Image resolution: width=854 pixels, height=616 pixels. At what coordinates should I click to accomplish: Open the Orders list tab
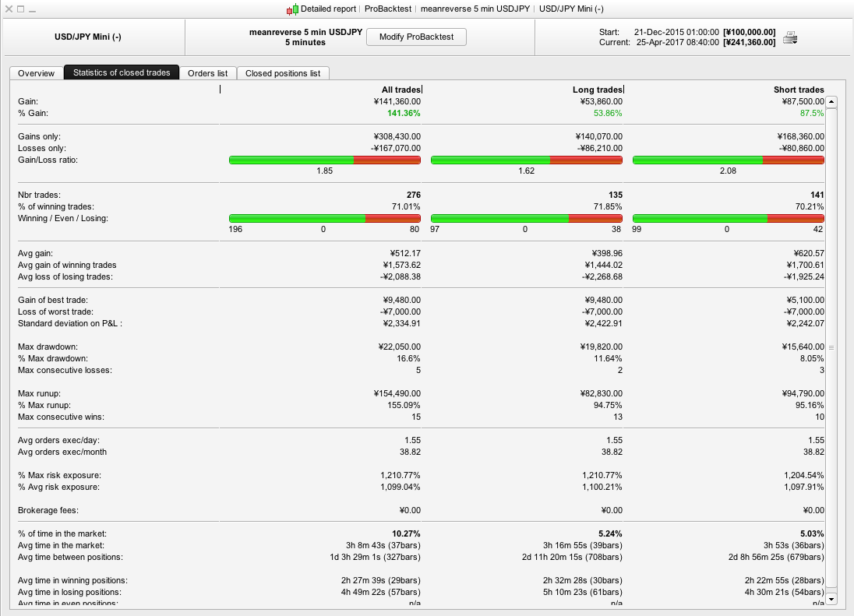(207, 73)
